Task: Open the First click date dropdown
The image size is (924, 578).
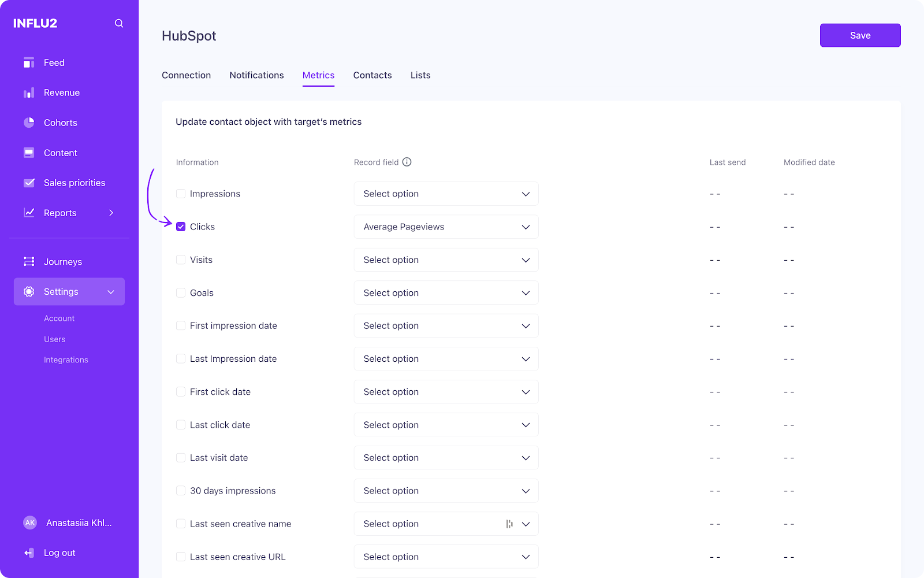Action: coord(446,392)
